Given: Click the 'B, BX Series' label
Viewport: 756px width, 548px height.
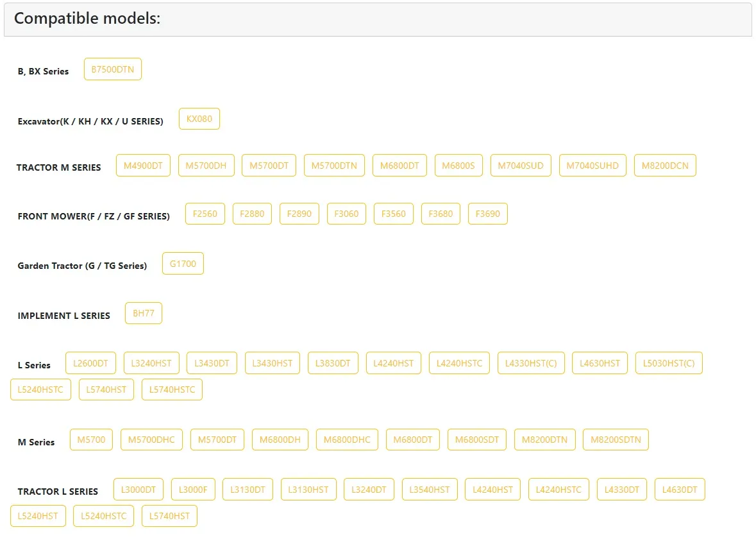Looking at the screenshot, I should (x=44, y=71).
